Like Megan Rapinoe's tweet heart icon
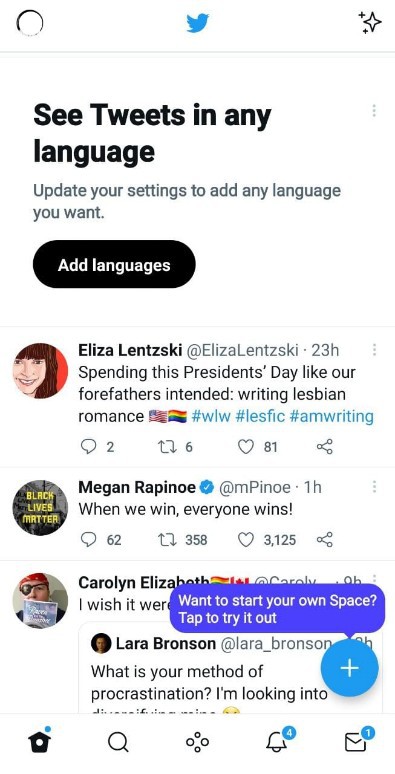The image size is (395, 774). click(245, 540)
